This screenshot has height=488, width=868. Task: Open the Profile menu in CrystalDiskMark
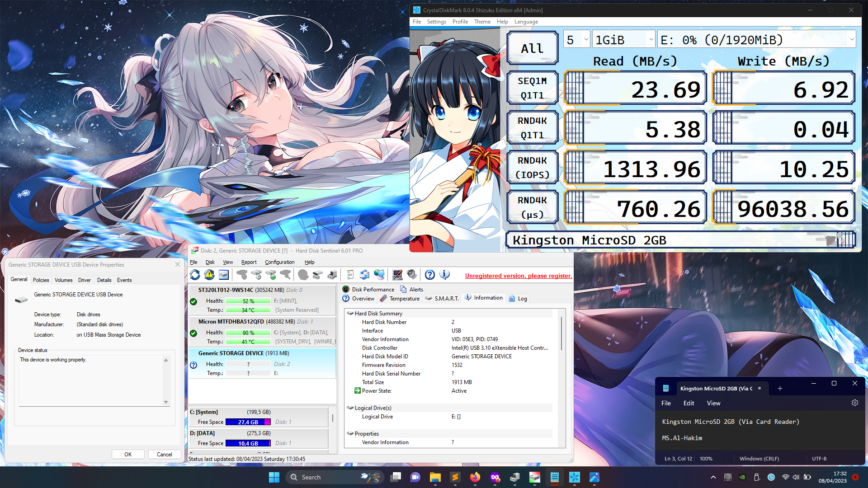click(x=460, y=22)
